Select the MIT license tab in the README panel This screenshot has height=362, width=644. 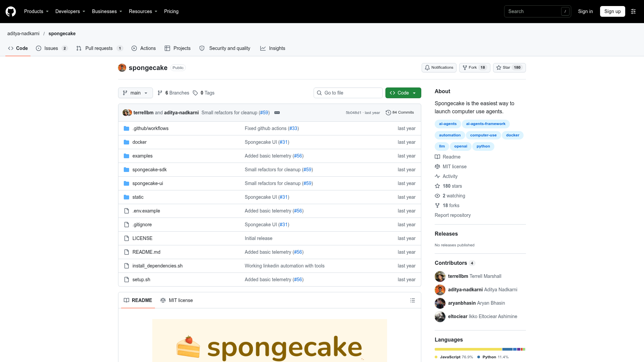point(177,300)
